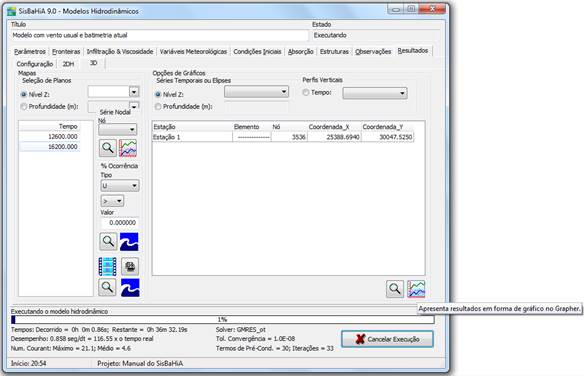
Task: Click the Estação column header
Action: pos(193,127)
